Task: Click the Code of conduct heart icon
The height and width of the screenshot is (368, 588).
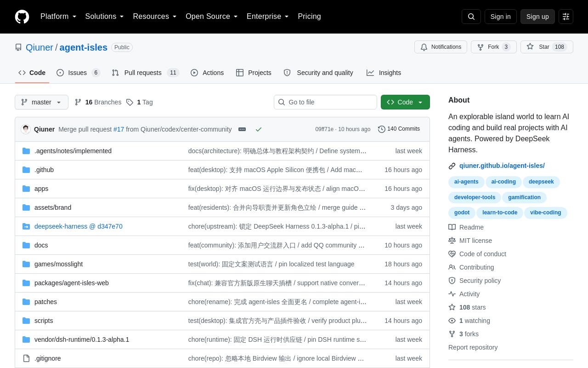Action: click(x=452, y=254)
